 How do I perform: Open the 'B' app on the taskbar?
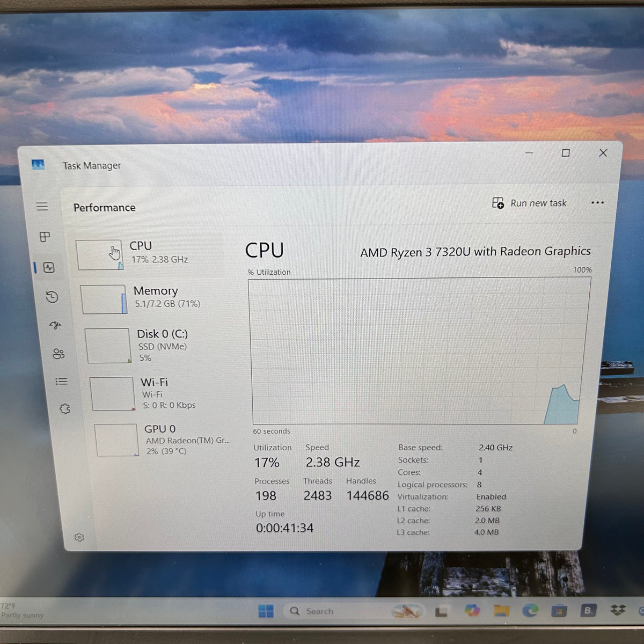tap(588, 610)
